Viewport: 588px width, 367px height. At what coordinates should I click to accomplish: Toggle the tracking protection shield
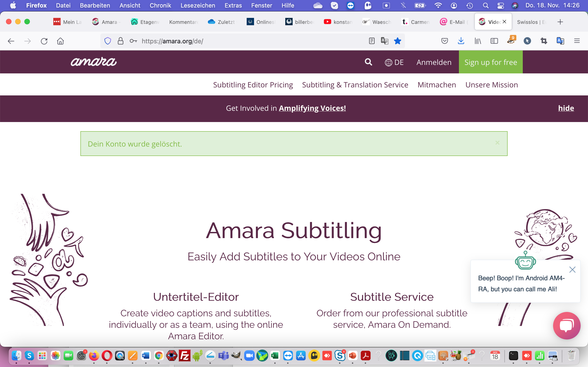(x=108, y=41)
